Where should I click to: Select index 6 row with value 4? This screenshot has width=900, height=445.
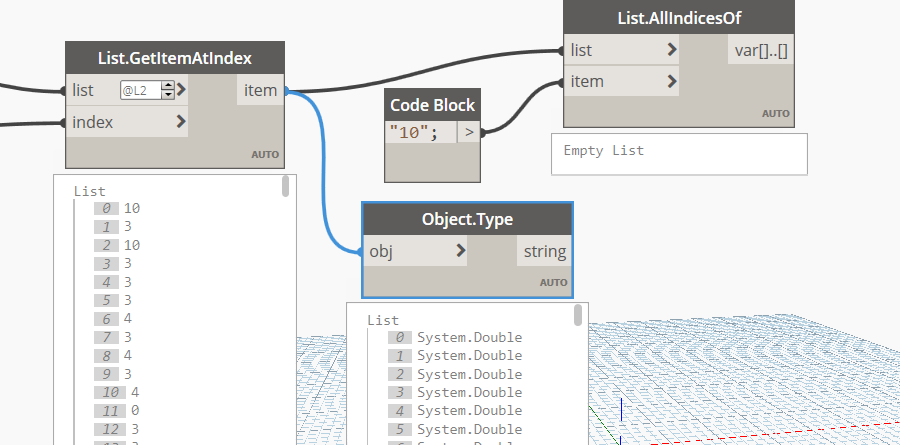pyautogui.click(x=113, y=318)
